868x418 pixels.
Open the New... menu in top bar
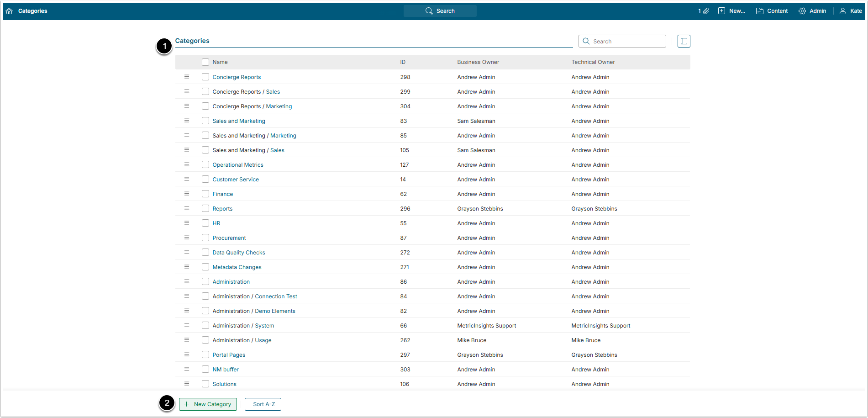731,11
